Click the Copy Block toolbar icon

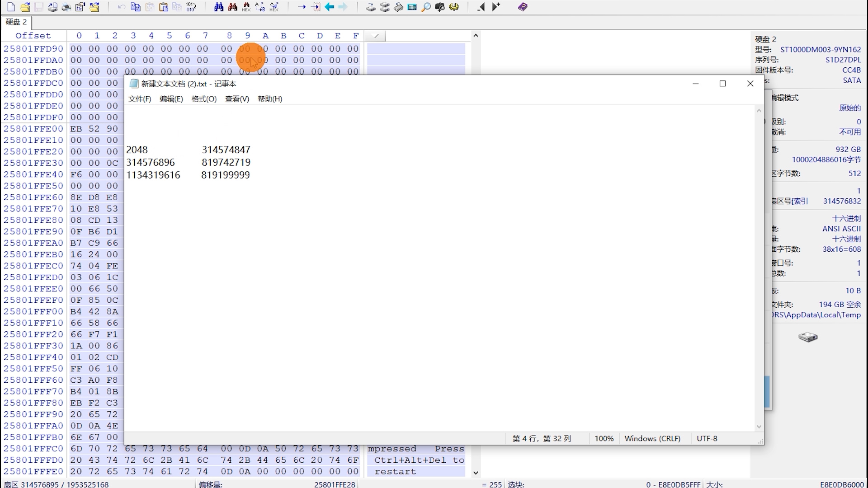click(x=135, y=7)
